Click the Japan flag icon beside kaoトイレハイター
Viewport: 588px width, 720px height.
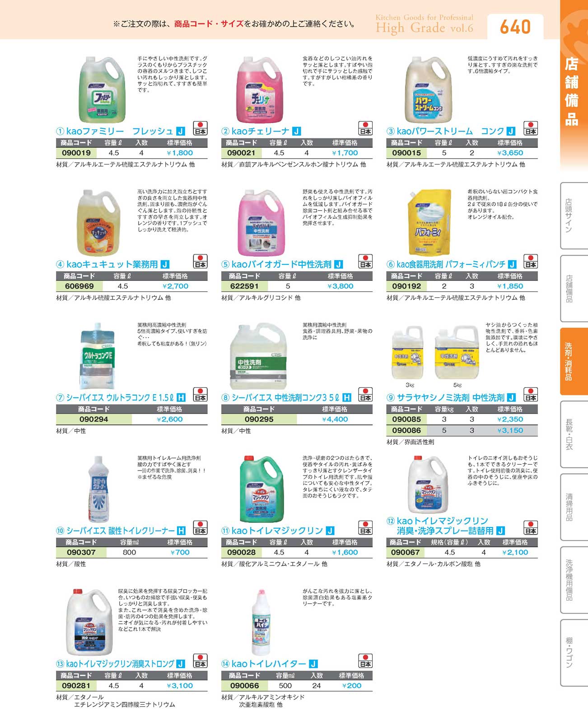[x=365, y=661]
